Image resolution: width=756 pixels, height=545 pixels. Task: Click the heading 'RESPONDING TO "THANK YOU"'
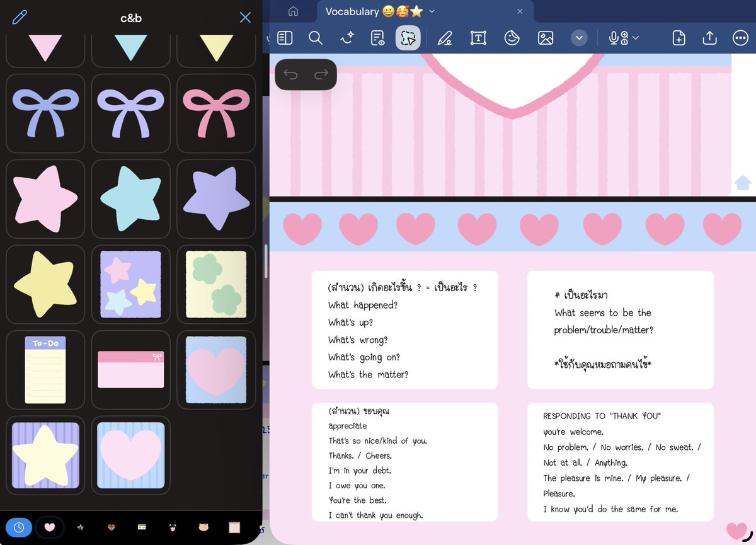602,416
